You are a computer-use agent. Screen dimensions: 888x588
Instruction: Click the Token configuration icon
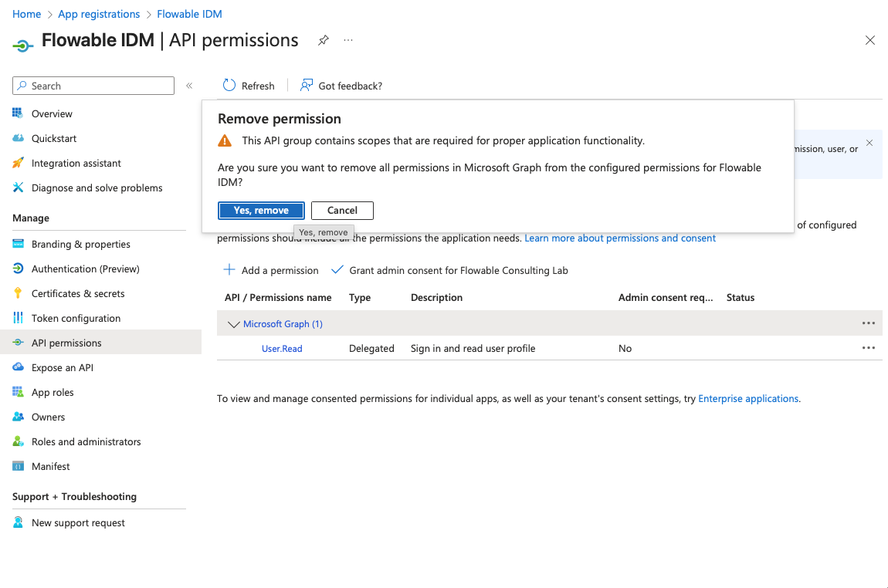pyautogui.click(x=18, y=319)
